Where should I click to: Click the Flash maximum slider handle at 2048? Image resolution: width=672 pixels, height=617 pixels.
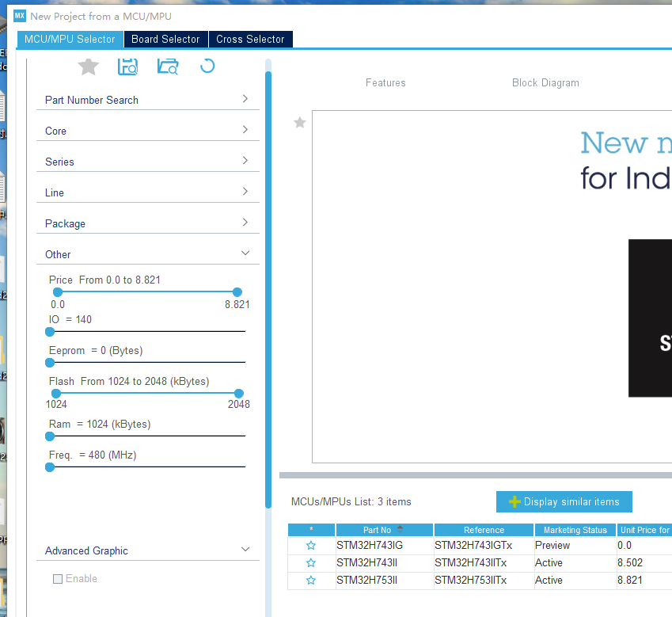pyautogui.click(x=239, y=393)
